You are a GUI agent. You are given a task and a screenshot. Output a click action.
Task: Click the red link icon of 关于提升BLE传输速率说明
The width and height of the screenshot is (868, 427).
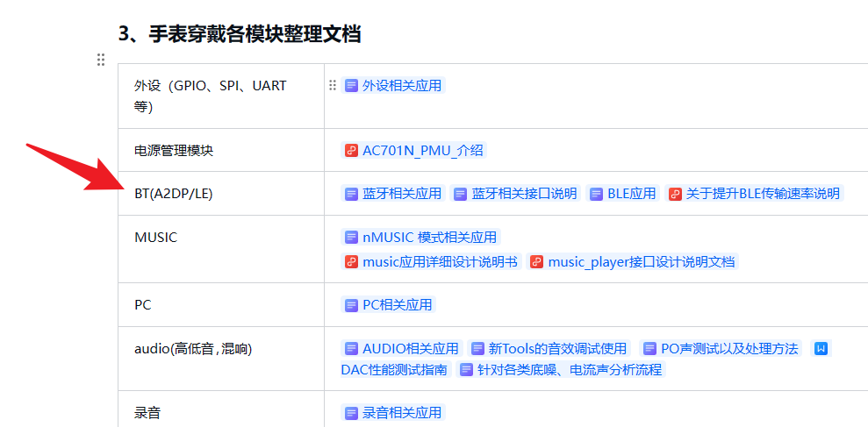[x=675, y=194]
